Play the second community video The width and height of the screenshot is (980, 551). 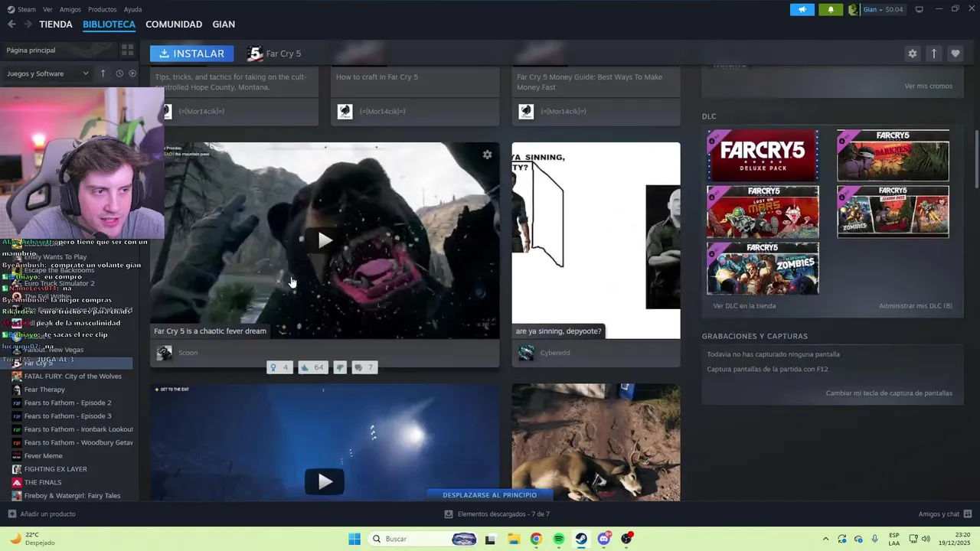point(325,481)
